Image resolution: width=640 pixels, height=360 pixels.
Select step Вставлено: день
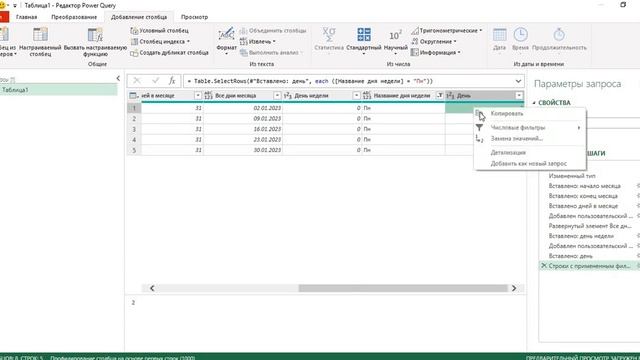pos(570,256)
